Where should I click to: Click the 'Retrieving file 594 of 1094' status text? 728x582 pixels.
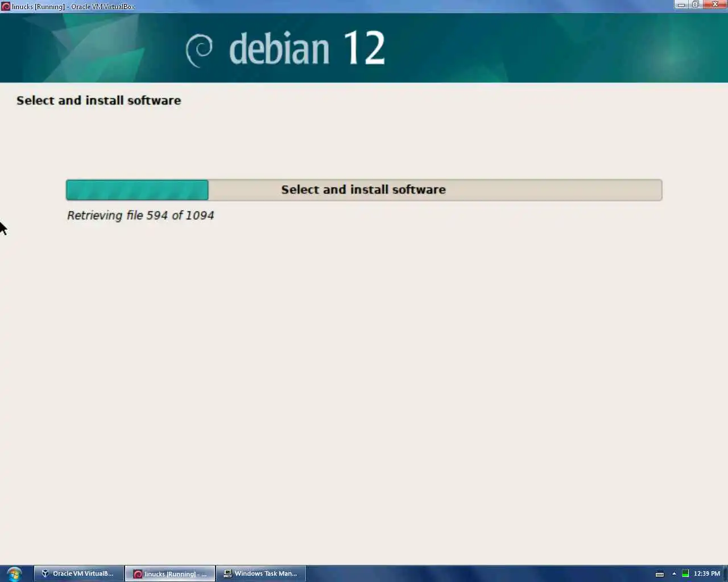pos(140,215)
